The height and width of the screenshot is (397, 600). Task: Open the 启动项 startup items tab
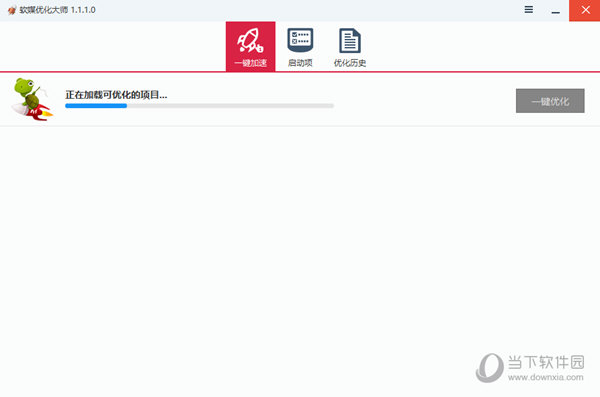tap(300, 46)
